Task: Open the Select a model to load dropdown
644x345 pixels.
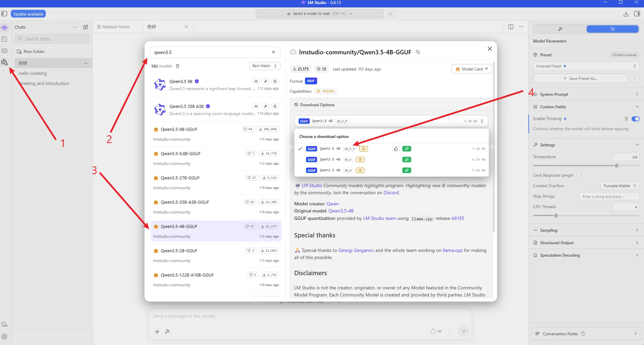Action: 319,14
